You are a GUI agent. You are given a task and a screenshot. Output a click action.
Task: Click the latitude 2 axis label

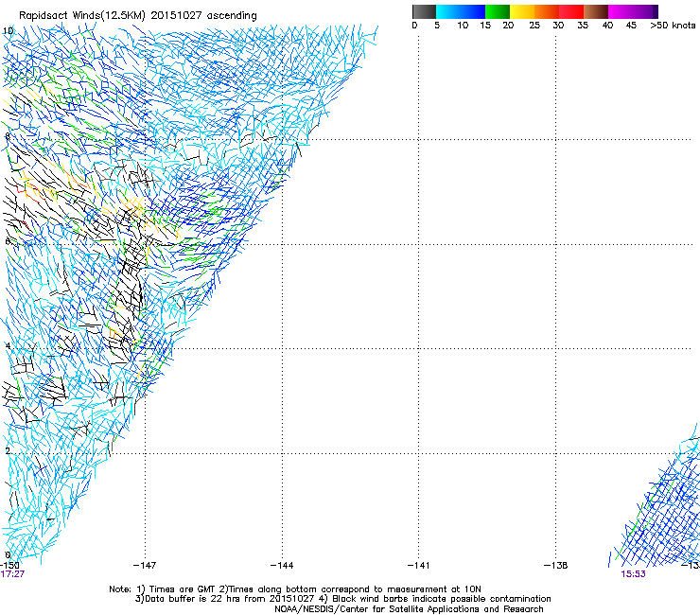point(8,450)
